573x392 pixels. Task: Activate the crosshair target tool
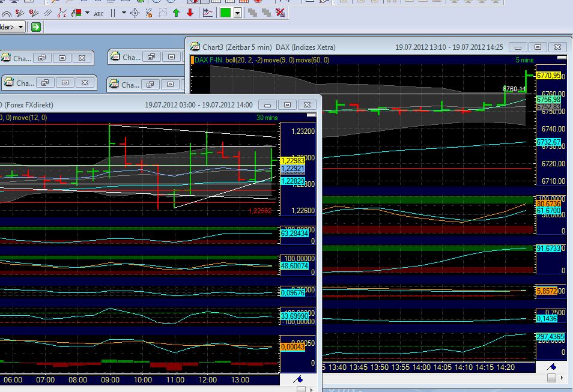click(x=135, y=14)
